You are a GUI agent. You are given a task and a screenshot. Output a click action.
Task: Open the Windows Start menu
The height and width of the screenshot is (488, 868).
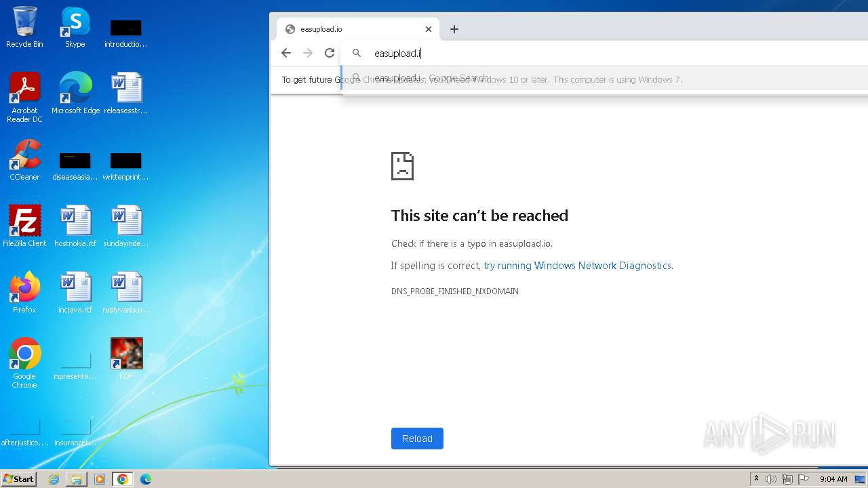pos(19,479)
